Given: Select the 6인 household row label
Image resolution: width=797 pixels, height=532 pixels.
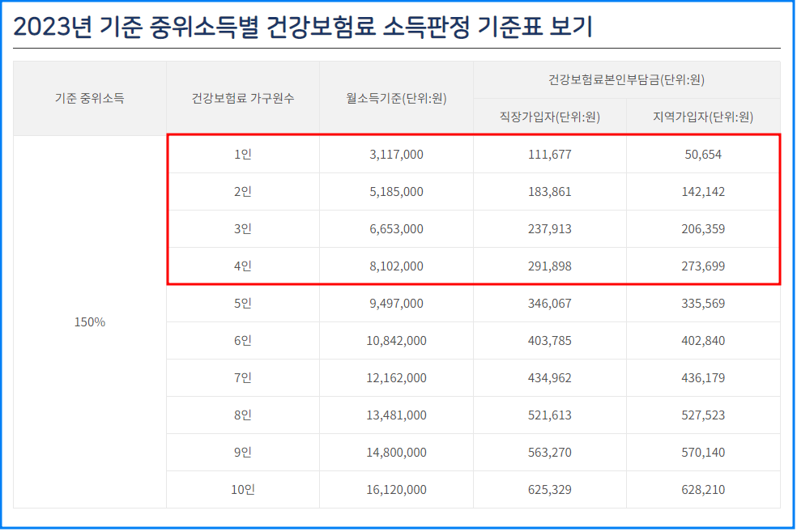Looking at the screenshot, I should tap(242, 340).
